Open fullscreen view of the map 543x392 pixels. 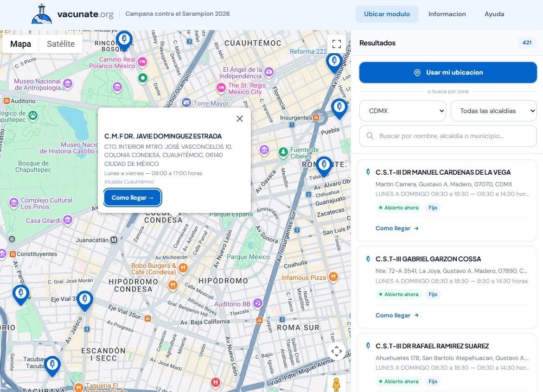coord(337,44)
